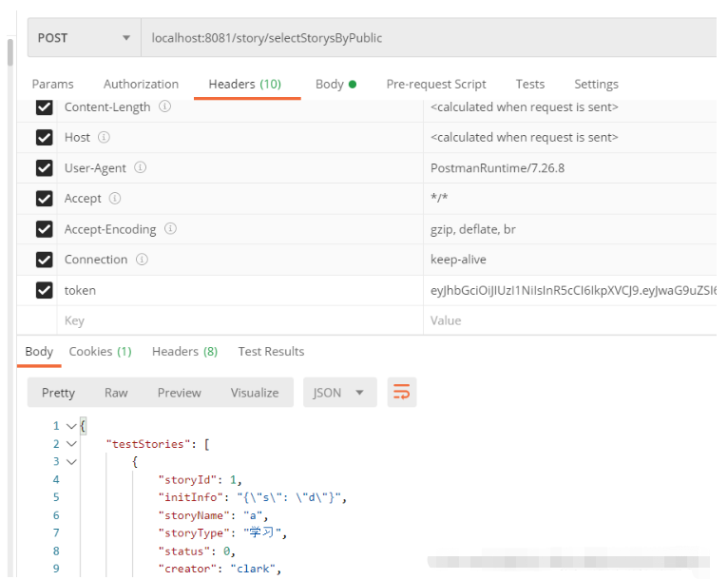The width and height of the screenshot is (728, 580).
Task: Click info icon next to Accept header
Action: [115, 199]
